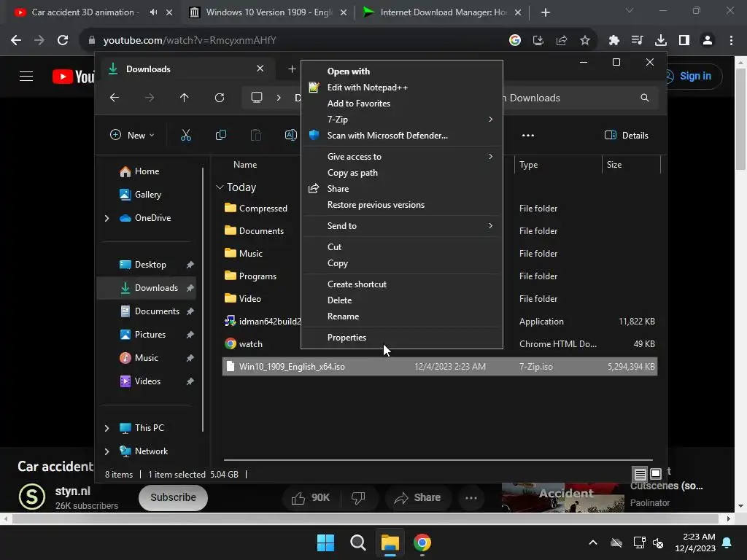Image resolution: width=747 pixels, height=560 pixels.
Task: Choose Open with from context menu
Action: 402,71
